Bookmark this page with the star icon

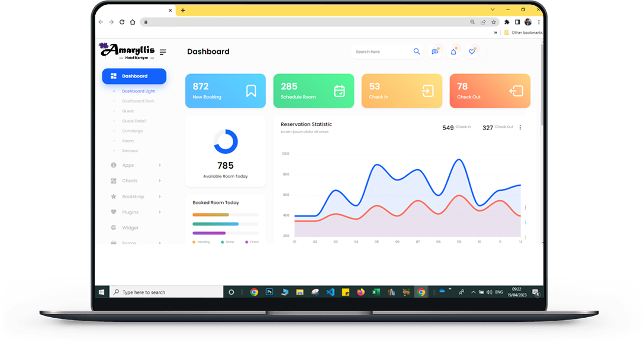click(493, 22)
